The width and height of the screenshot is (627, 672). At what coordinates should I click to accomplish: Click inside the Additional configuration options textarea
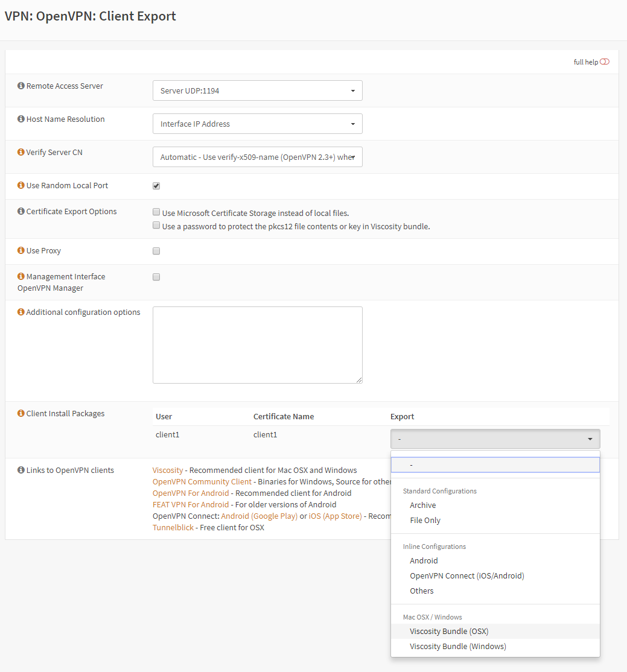pos(257,344)
